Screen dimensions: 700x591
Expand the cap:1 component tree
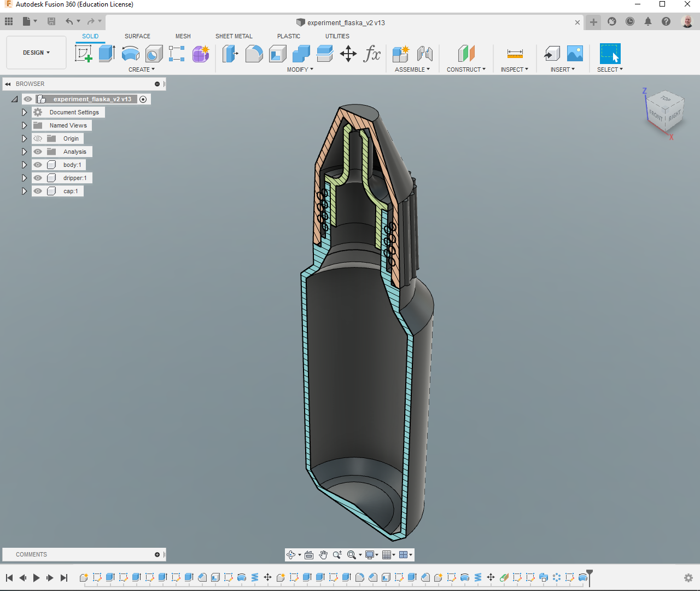[x=24, y=190]
